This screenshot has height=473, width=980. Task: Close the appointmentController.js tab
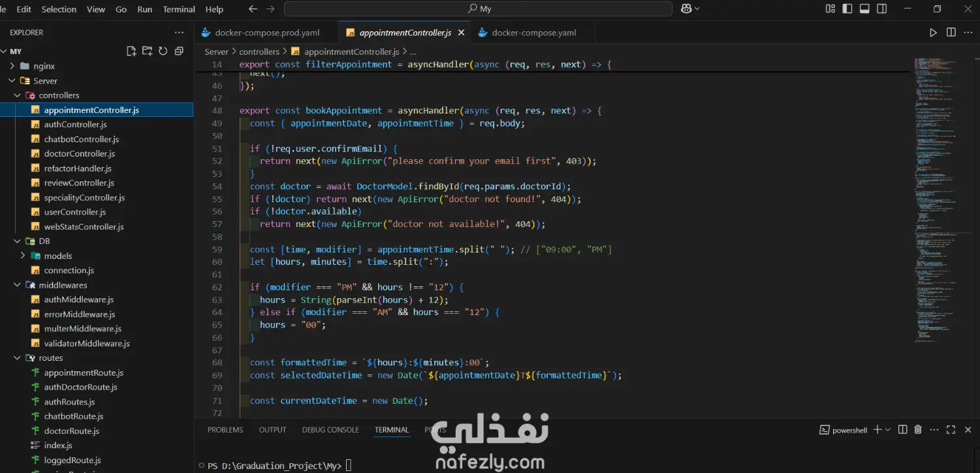pos(462,33)
